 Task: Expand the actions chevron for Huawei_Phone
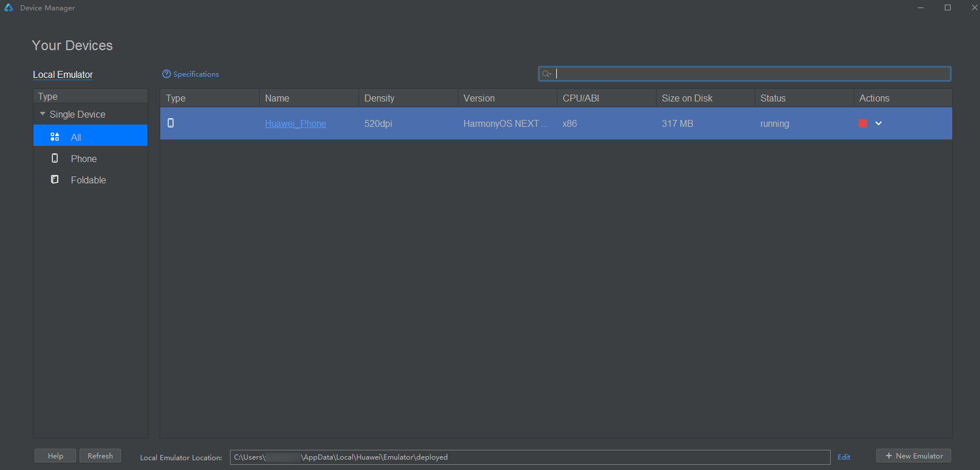tap(879, 123)
